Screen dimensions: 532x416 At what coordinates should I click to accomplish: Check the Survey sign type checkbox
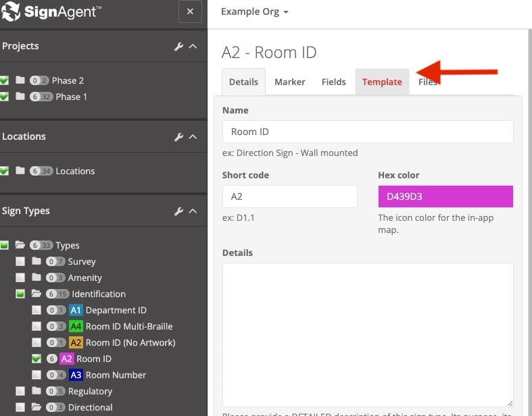(20, 261)
